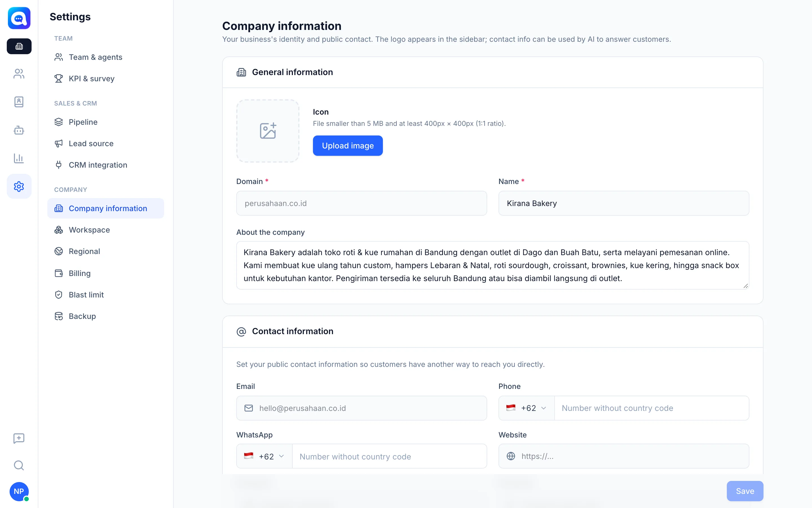812x508 pixels.
Task: Click the Upload image button
Action: tap(348, 145)
